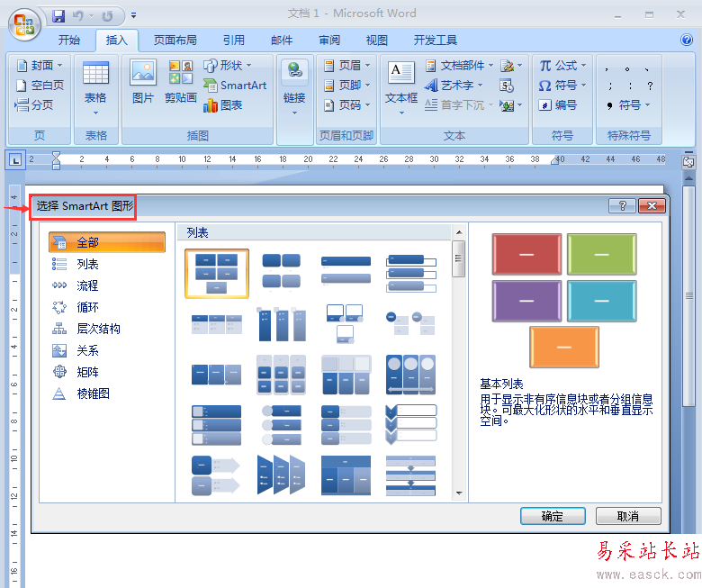Click the Office button logo
702x588 pixels.
24,24
